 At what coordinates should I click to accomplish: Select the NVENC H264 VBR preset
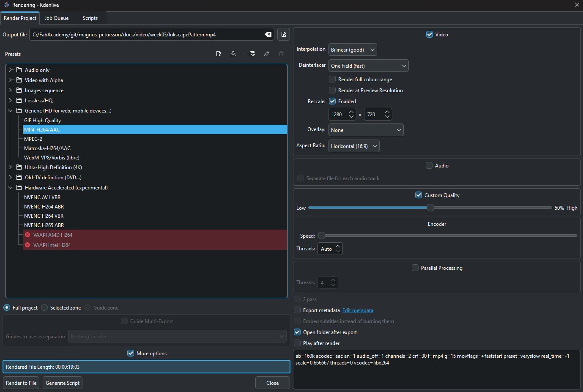point(44,216)
